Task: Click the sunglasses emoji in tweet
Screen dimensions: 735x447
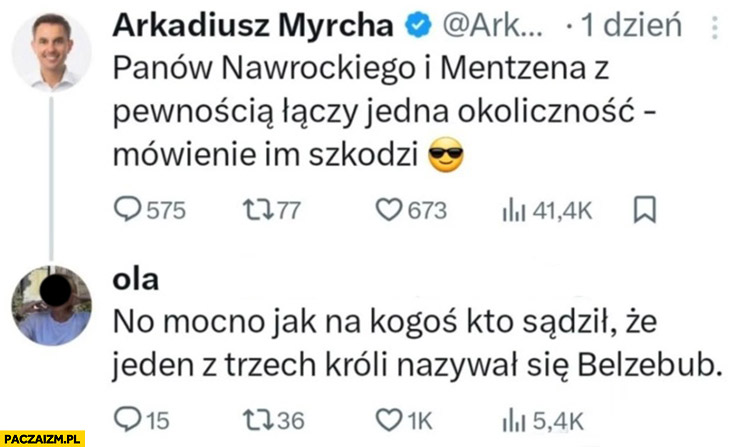Action: 447,156
